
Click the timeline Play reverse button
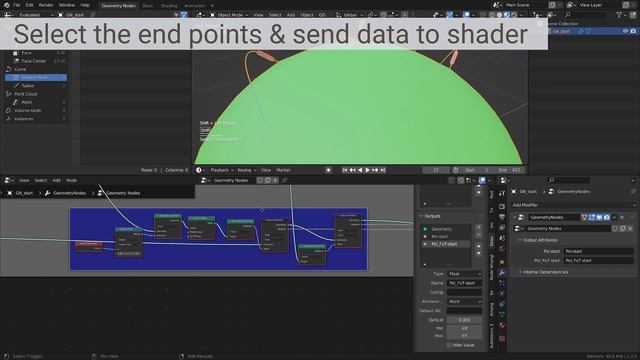(x=360, y=170)
